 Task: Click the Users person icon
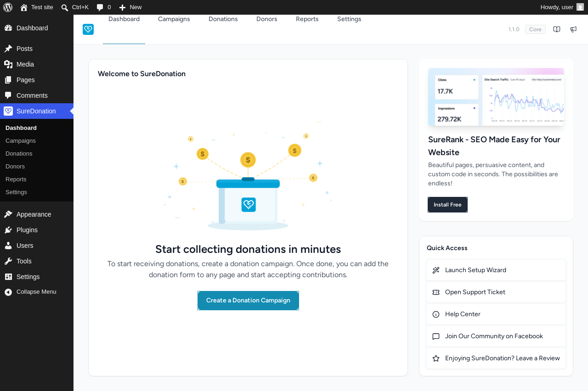8,246
